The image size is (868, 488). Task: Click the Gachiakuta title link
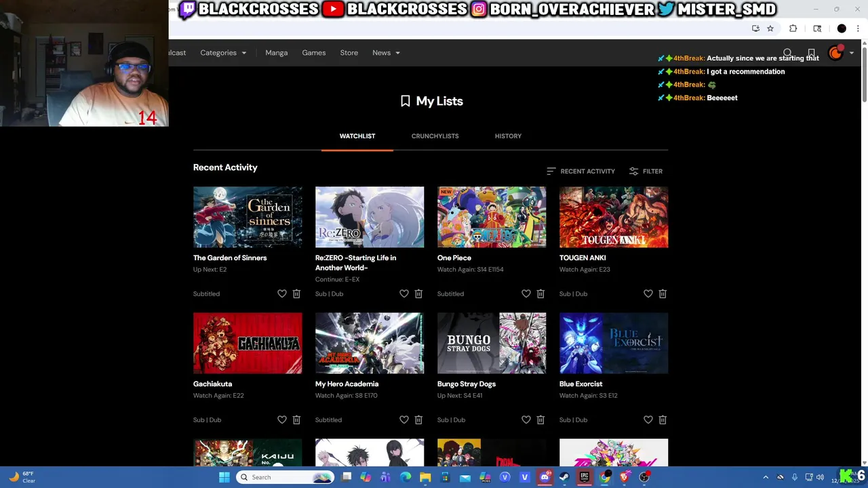pos(212,384)
